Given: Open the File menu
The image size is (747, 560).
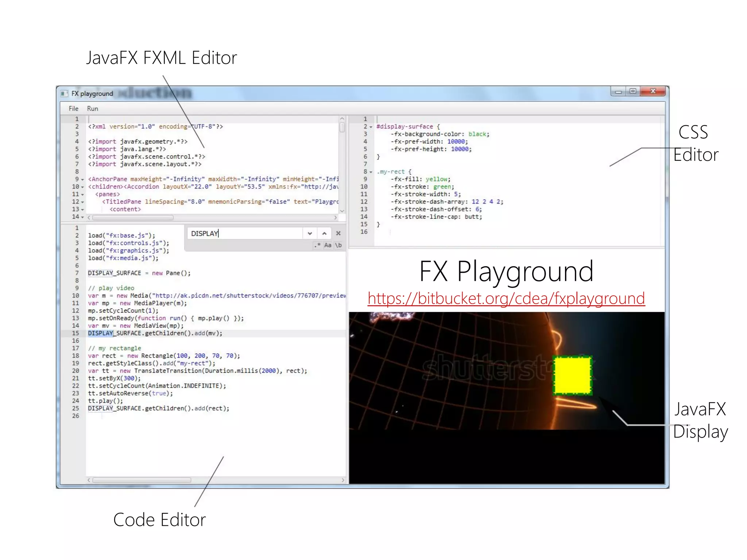Looking at the screenshot, I should pos(73,109).
